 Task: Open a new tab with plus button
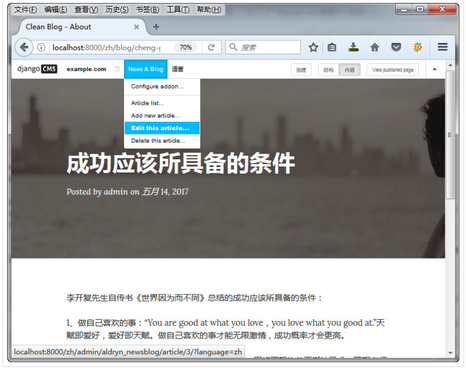click(x=156, y=27)
